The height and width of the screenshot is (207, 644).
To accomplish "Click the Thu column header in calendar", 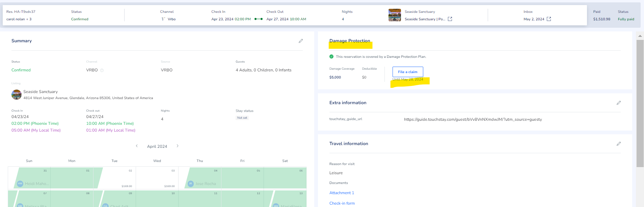I will [x=200, y=161].
